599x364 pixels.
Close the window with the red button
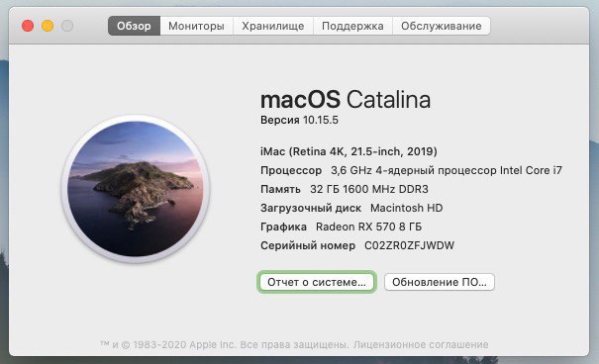28,26
